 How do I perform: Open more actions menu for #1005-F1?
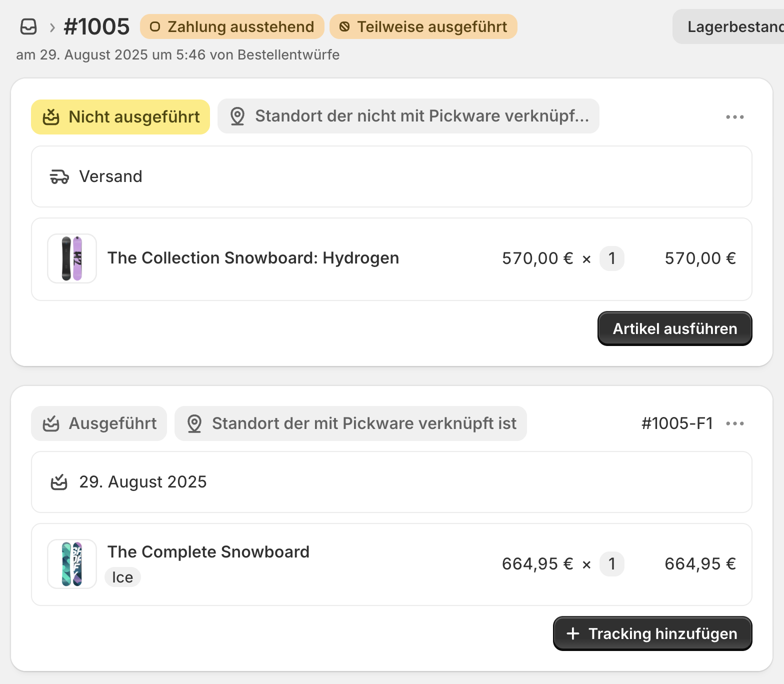coord(734,423)
